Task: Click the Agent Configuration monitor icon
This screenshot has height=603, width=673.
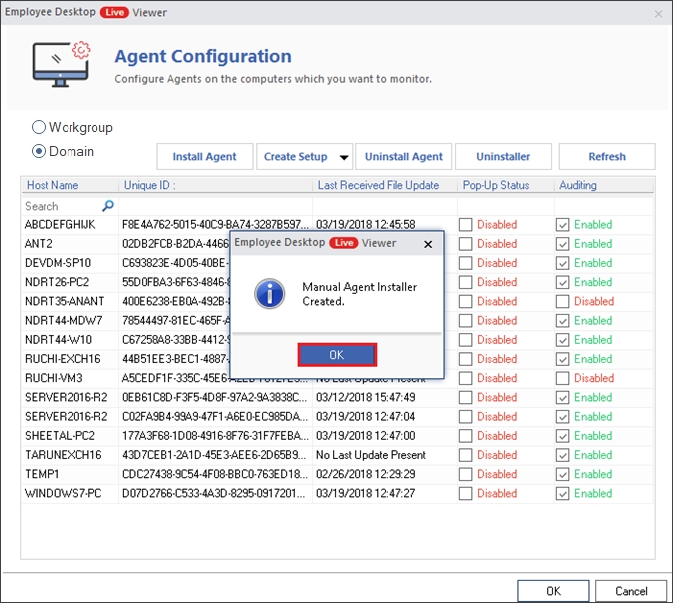Action: (62, 65)
